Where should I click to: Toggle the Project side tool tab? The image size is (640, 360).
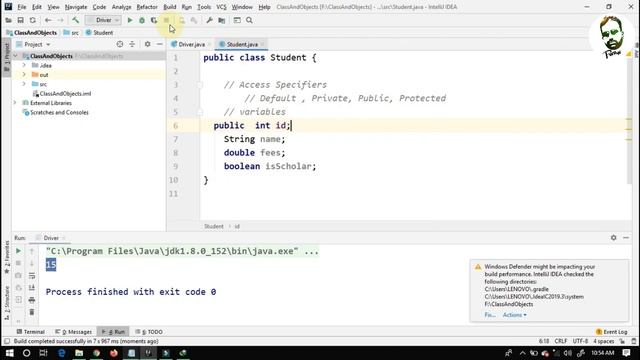pos(7,58)
